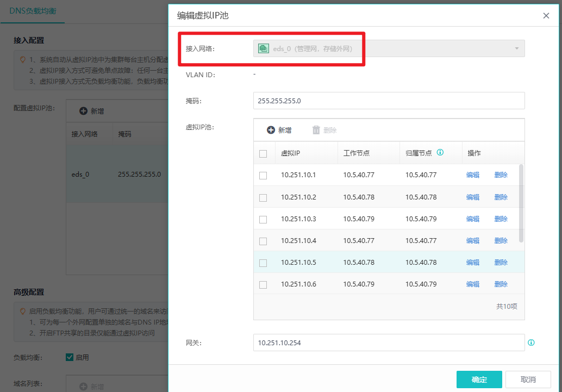
Task: Click the trash delete icon in IP pool toolbar
Action: click(316, 130)
